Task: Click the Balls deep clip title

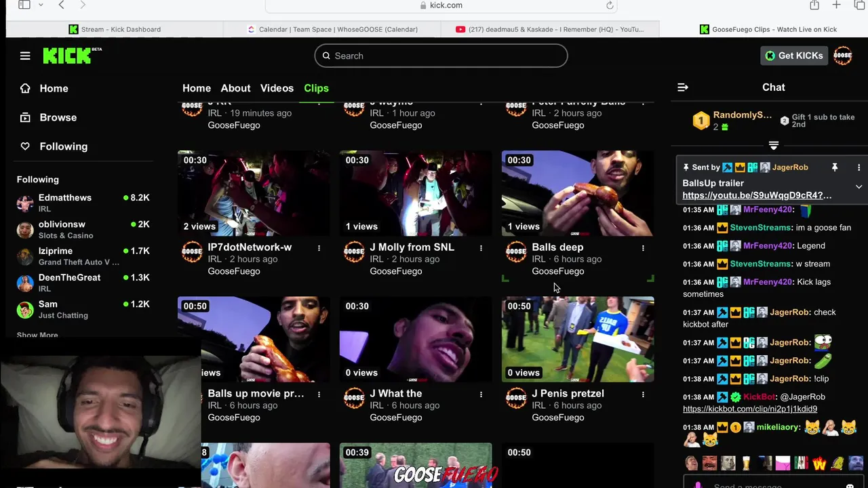Action: click(x=557, y=247)
